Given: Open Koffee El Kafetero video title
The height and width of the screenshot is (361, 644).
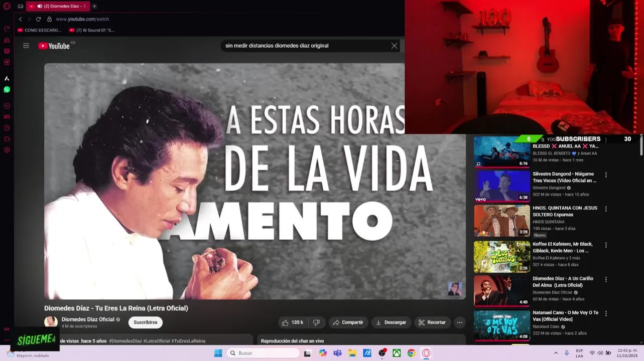Looking at the screenshot, I should click(563, 247).
